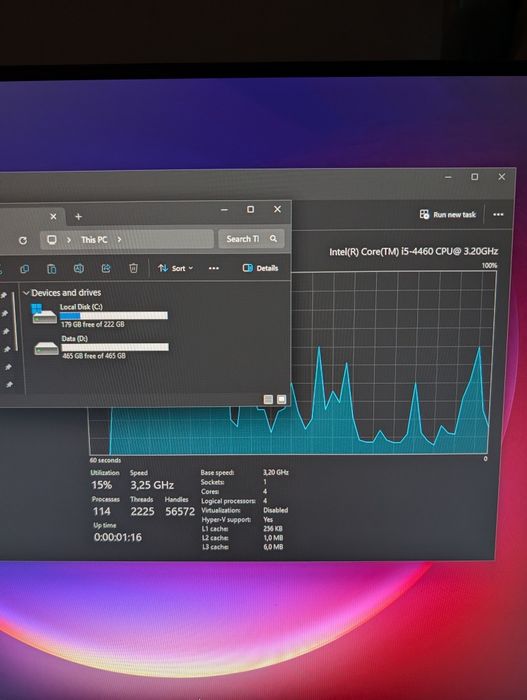The image size is (527, 700).
Task: Click the Paste icon in File Explorer toolbar
Action: [x=52, y=269]
